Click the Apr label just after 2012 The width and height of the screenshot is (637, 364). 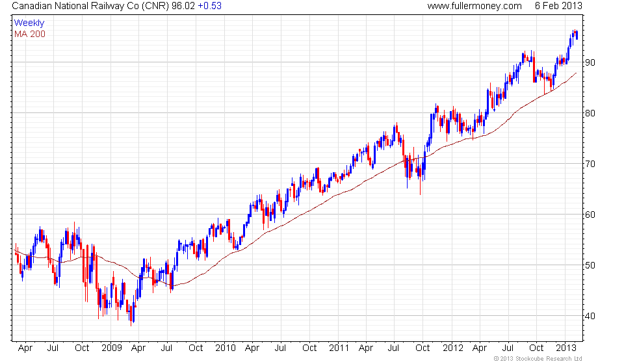pos(480,348)
